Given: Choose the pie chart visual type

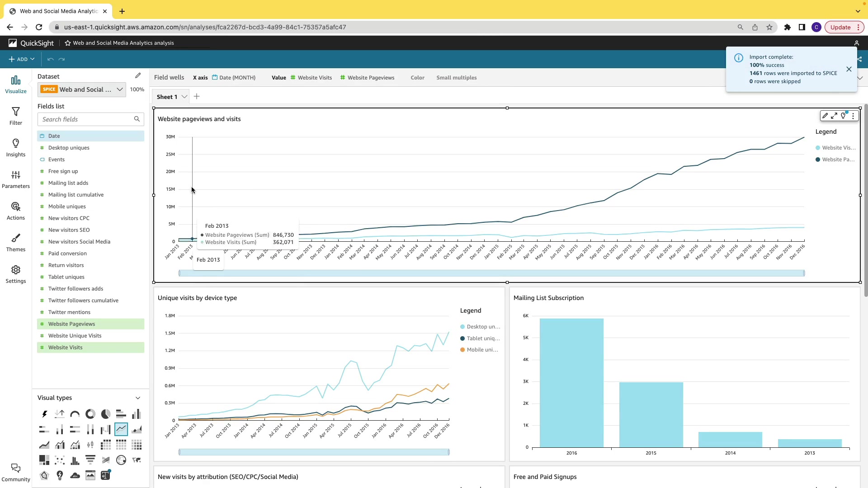Looking at the screenshot, I should (106, 414).
